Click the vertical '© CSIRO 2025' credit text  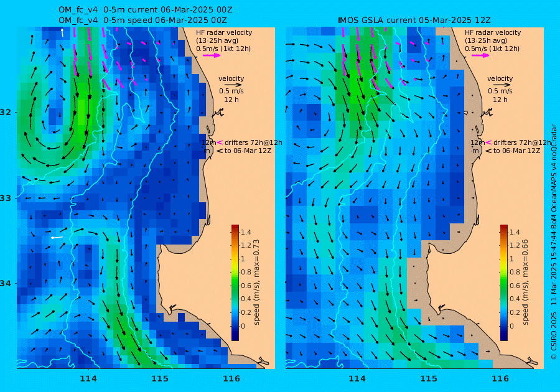554,335
